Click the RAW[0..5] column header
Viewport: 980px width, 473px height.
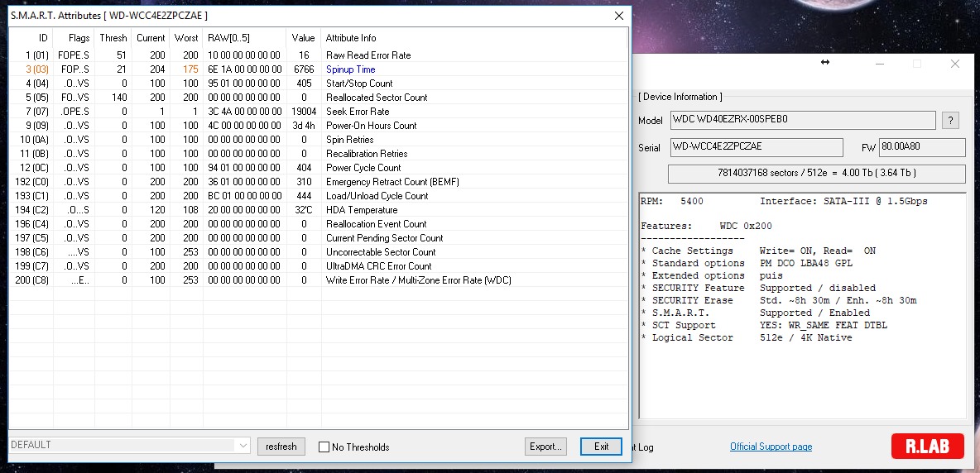coord(244,38)
